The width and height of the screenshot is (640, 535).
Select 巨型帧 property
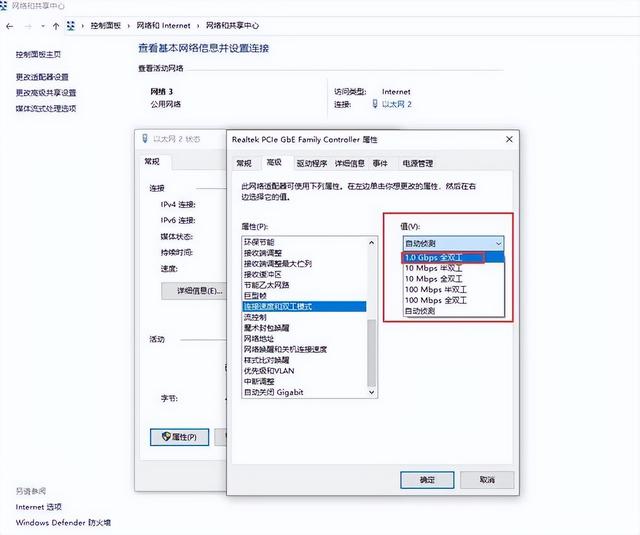click(x=304, y=295)
